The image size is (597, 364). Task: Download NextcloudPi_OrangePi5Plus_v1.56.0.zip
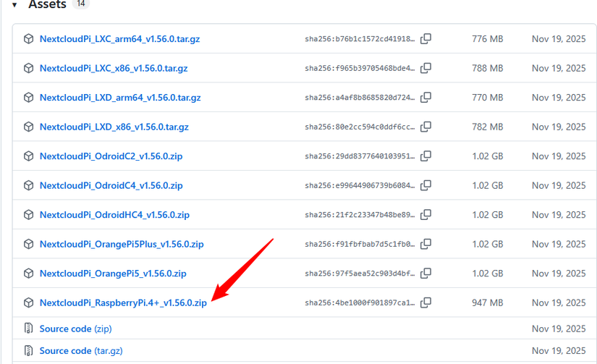(x=122, y=244)
